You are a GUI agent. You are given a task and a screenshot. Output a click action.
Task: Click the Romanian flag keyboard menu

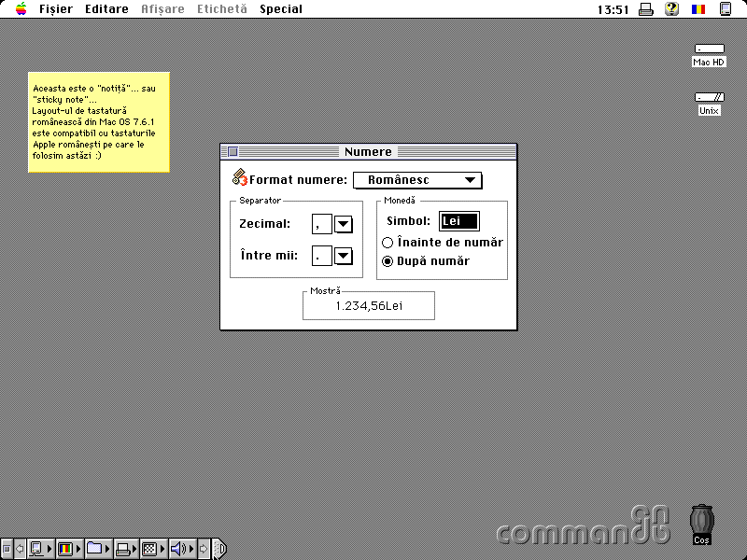[698, 9]
